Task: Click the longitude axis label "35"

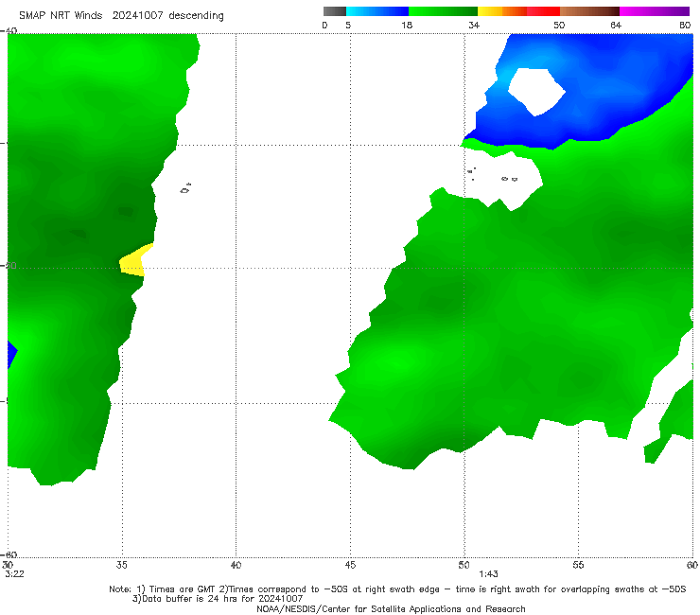Action: pyautogui.click(x=122, y=565)
